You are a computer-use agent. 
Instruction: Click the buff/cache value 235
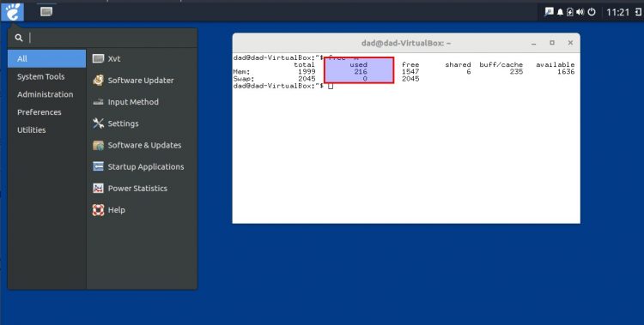516,72
